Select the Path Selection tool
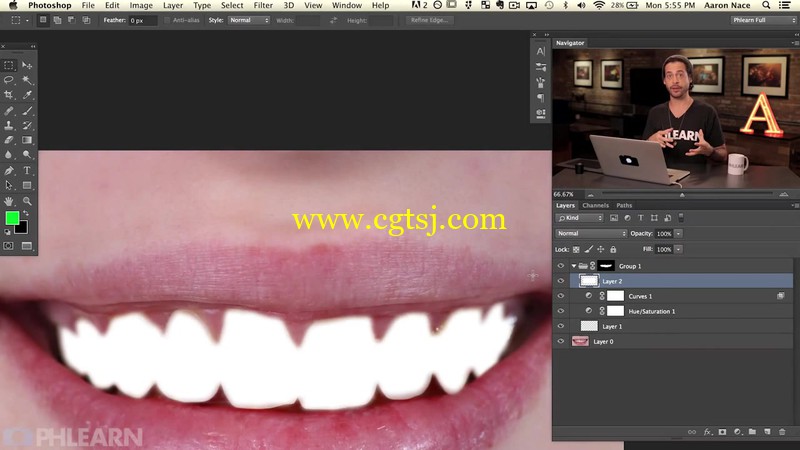Screen dimensions: 800x450 (x=9, y=185)
